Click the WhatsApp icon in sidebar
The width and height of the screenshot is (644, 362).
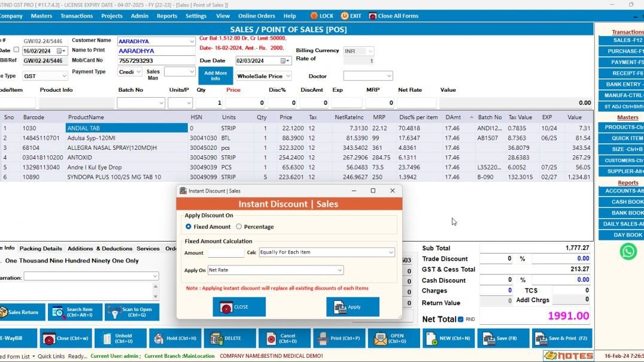click(628, 252)
